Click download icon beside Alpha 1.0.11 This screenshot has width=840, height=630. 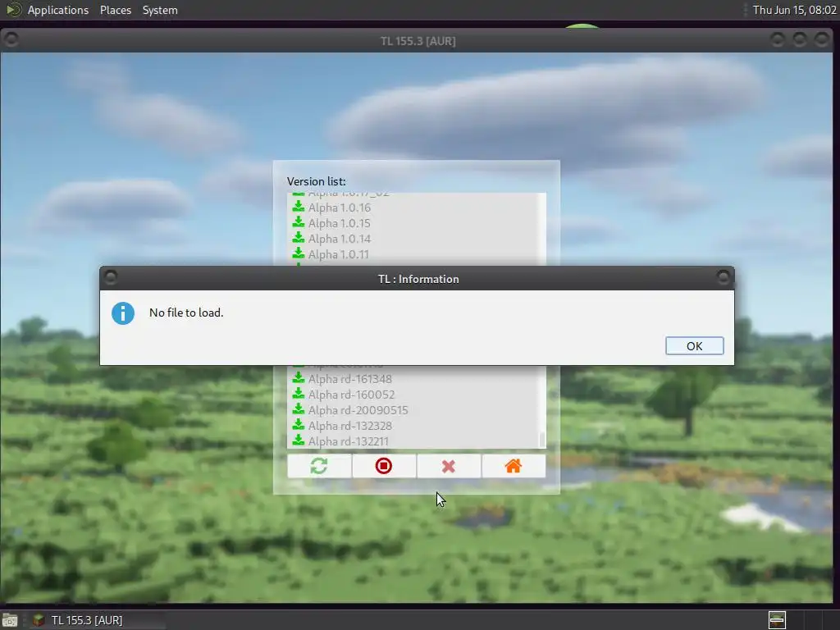(299, 253)
